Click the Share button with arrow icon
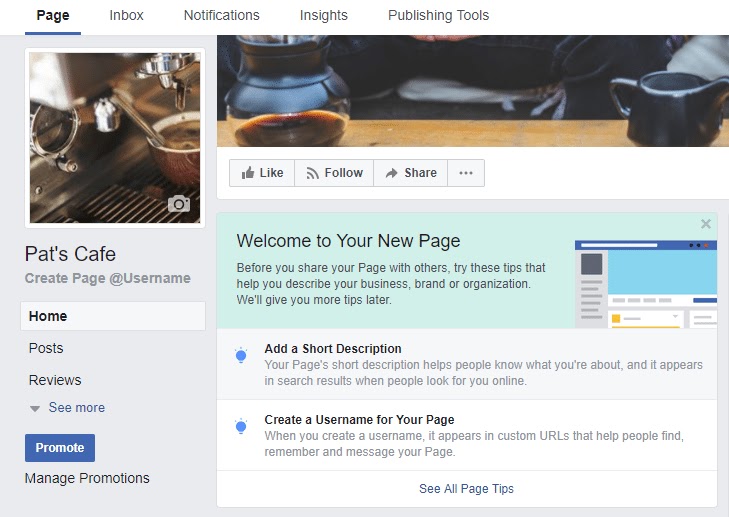The height and width of the screenshot is (517, 729). [x=411, y=173]
